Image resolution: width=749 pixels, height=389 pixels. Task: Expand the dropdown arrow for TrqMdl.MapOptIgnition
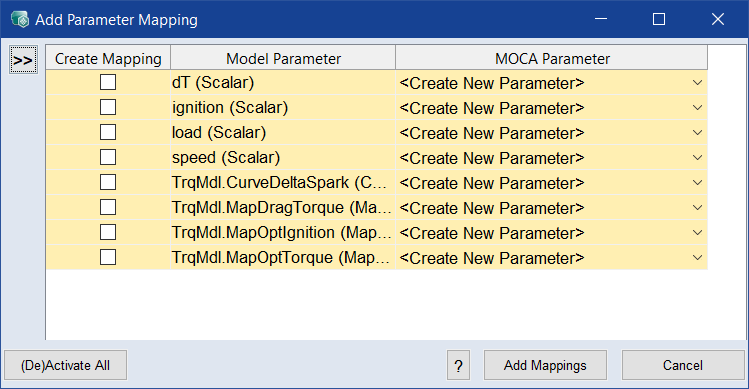pos(697,233)
